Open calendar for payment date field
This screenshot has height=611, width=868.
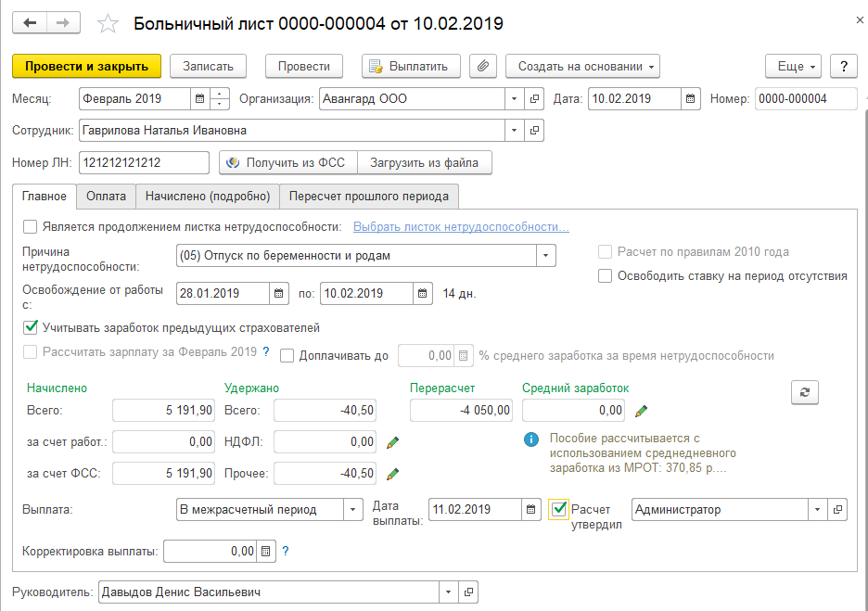pyautogui.click(x=530, y=509)
